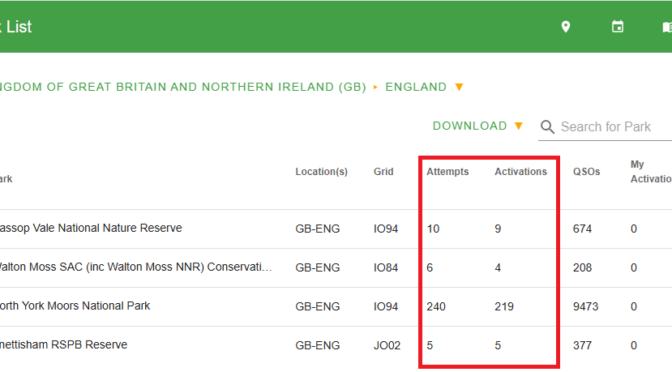Image resolution: width=672 pixels, height=372 pixels.
Task: Click the 10 attempts value
Action: (433, 229)
